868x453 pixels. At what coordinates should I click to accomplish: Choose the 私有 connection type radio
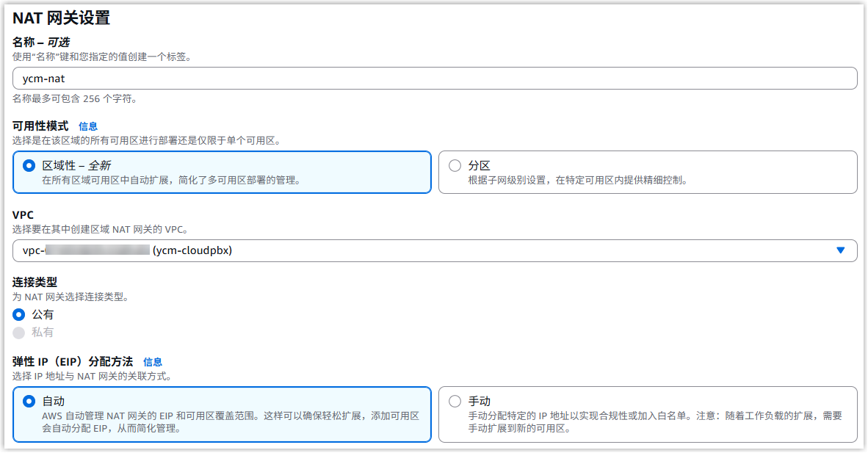[x=19, y=333]
